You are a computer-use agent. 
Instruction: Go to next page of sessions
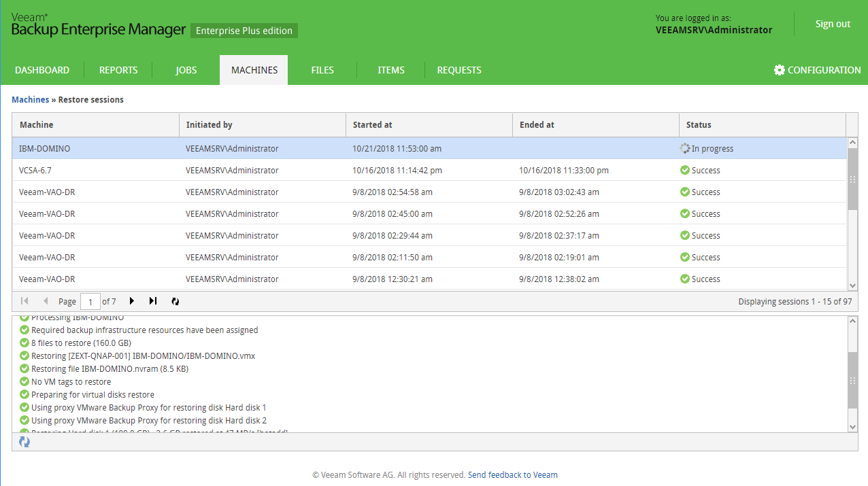coord(132,301)
